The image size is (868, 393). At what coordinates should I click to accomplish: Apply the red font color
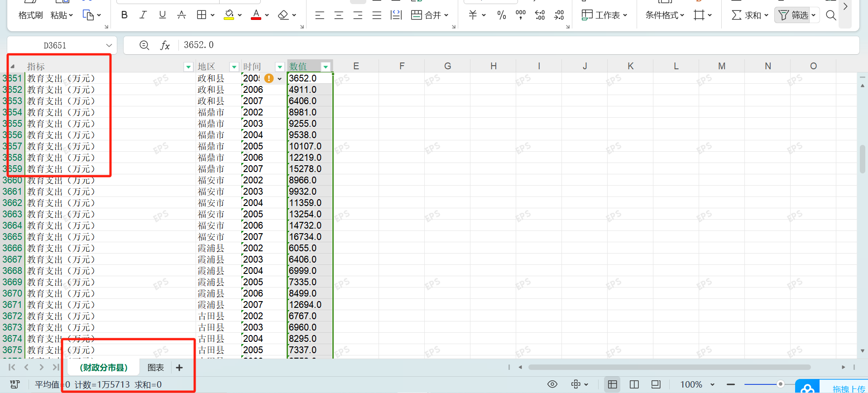click(x=256, y=15)
